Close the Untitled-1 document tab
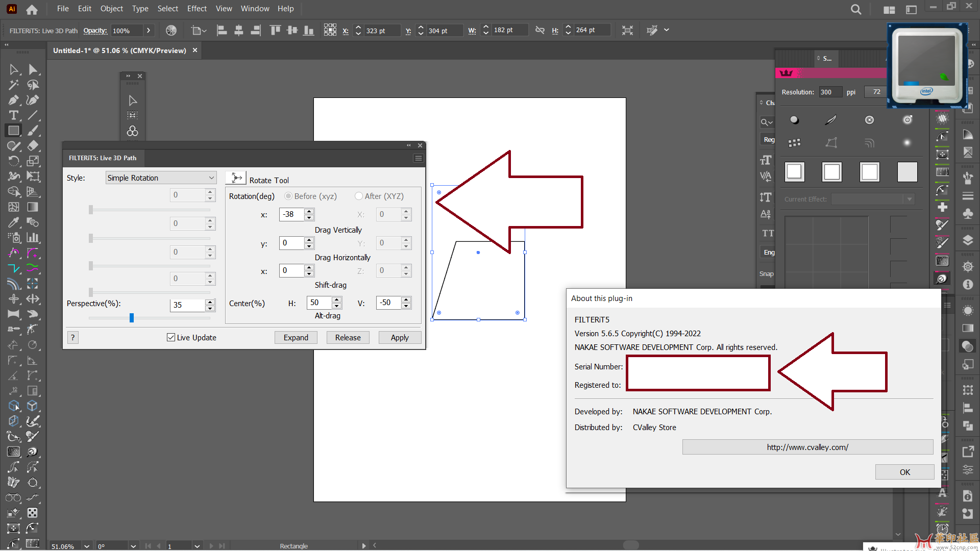This screenshot has height=551, width=980. (x=195, y=51)
